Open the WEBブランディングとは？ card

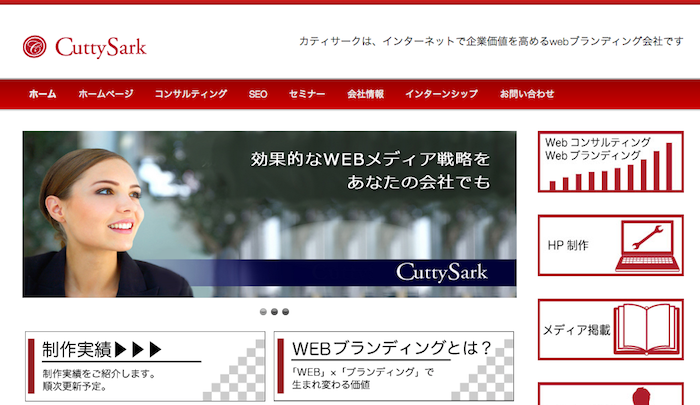[394, 366]
